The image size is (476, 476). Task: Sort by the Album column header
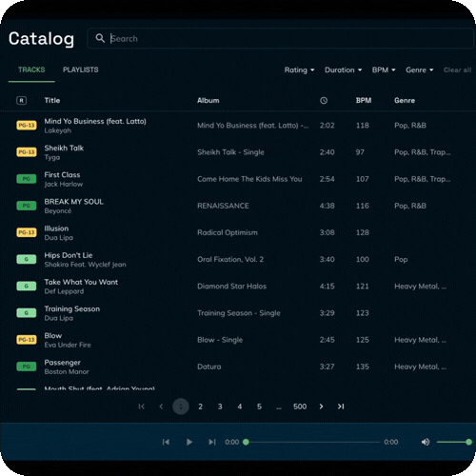coord(208,100)
